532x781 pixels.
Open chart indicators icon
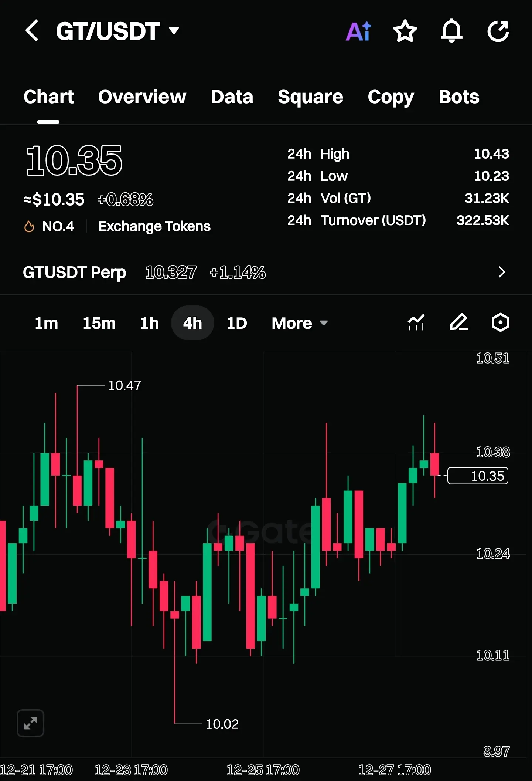(x=416, y=322)
